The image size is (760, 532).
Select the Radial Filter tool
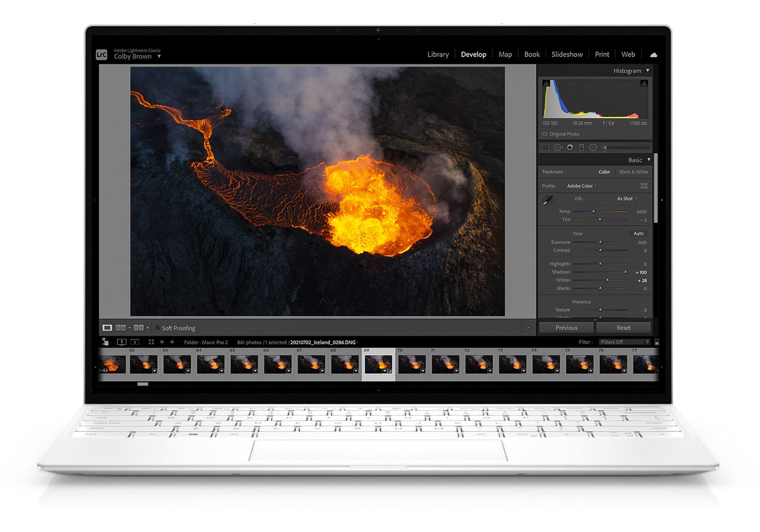(593, 147)
